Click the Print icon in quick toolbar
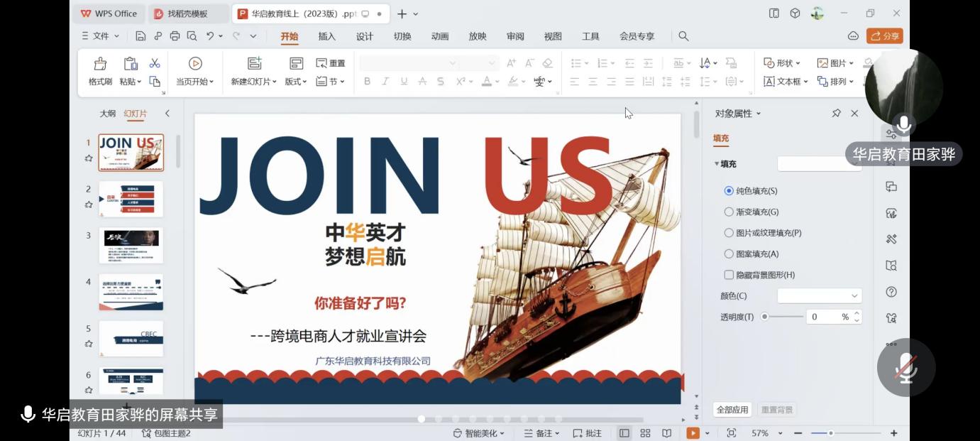980x441 pixels. click(175, 36)
